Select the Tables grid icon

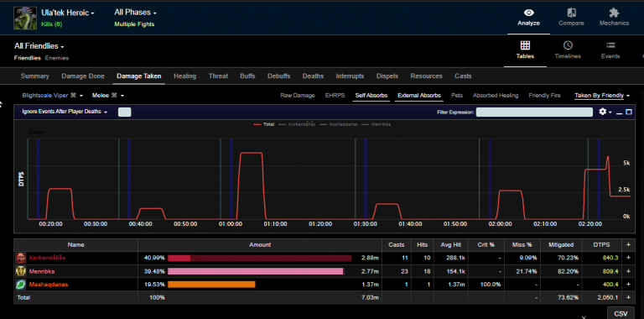pos(525,45)
